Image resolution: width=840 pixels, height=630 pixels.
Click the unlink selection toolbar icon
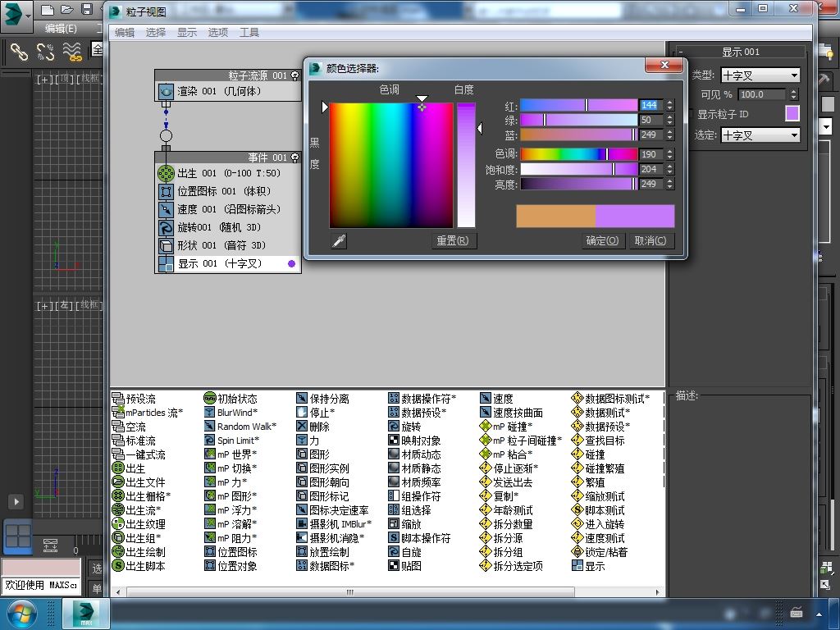(x=46, y=52)
